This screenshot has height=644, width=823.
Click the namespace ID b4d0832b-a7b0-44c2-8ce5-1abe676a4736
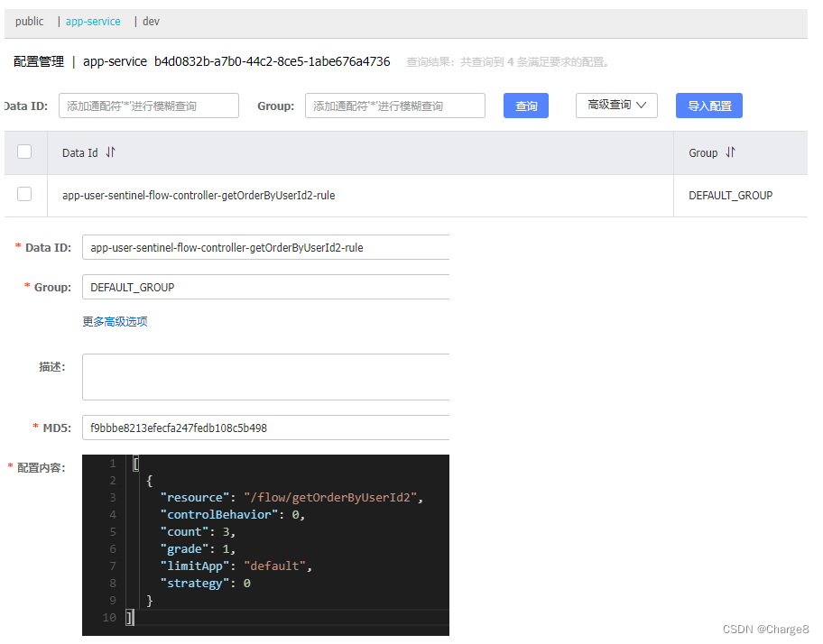click(272, 62)
